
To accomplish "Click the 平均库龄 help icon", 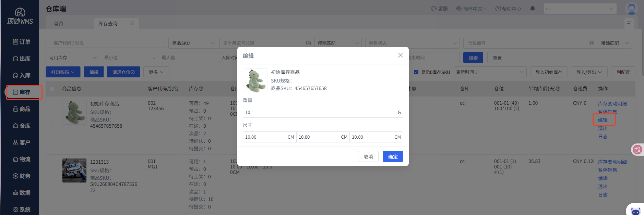I will (558, 89).
